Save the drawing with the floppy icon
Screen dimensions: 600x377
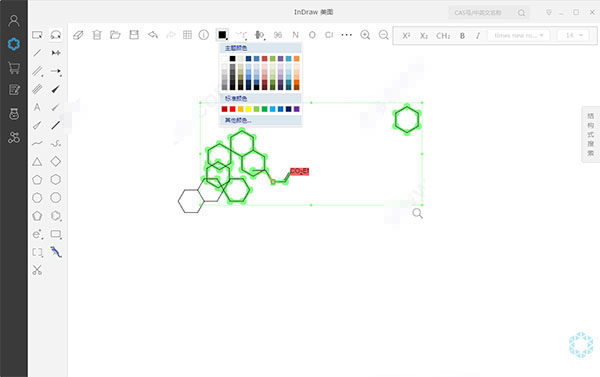point(134,35)
